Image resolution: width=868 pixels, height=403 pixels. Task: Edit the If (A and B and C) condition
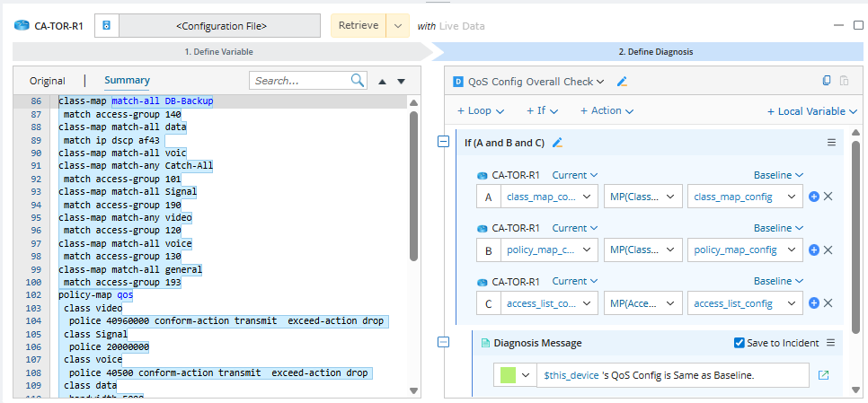pyautogui.click(x=557, y=143)
